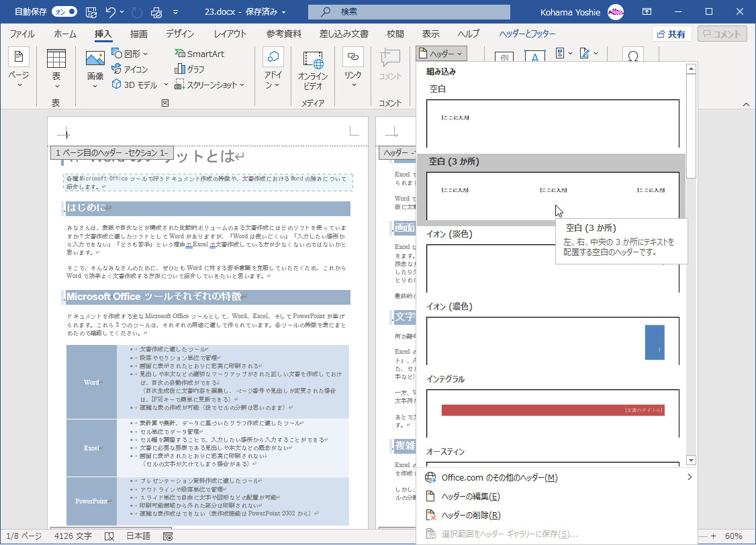Choose the インテグラル header thumbnail
This screenshot has width=756, height=545.
click(553, 413)
